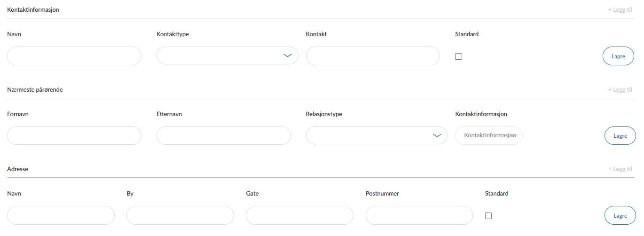
Task: Click the Kontakt input field
Action: [373, 56]
